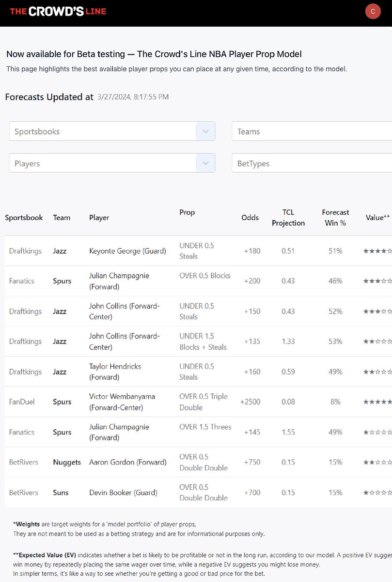This screenshot has width=392, height=582.
Task: Click the +750 odds cell
Action: pyautogui.click(x=252, y=462)
